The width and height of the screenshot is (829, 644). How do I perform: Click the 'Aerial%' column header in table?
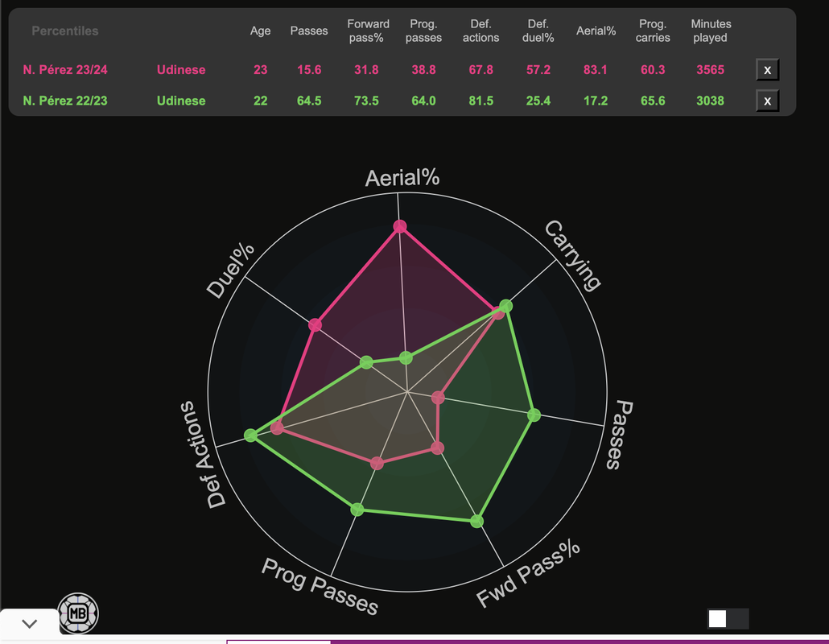(x=596, y=31)
